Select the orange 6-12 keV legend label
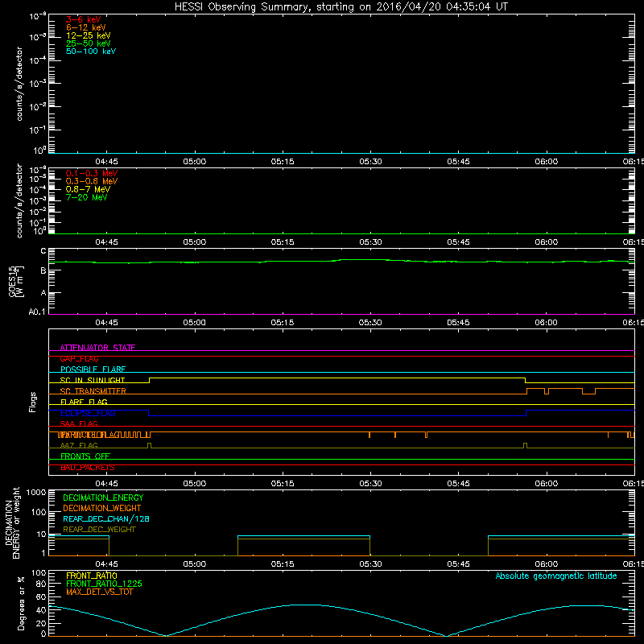The width and height of the screenshot is (644, 644). coord(86,27)
